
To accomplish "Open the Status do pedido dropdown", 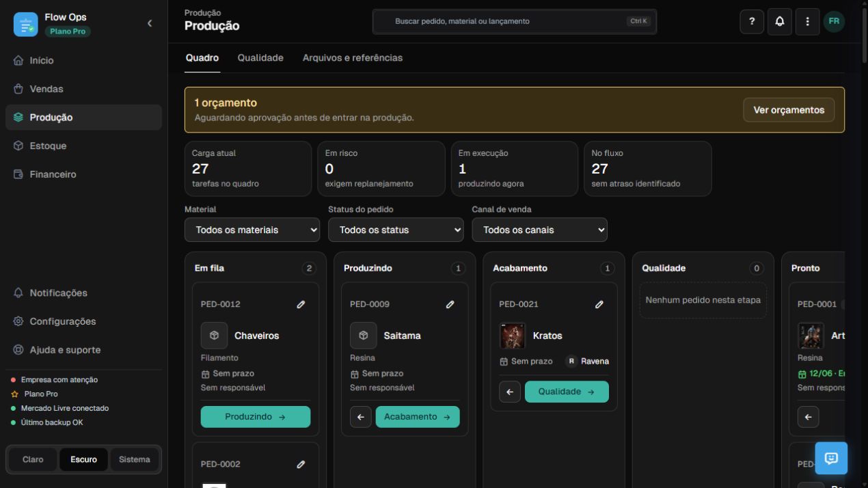I will pos(396,230).
